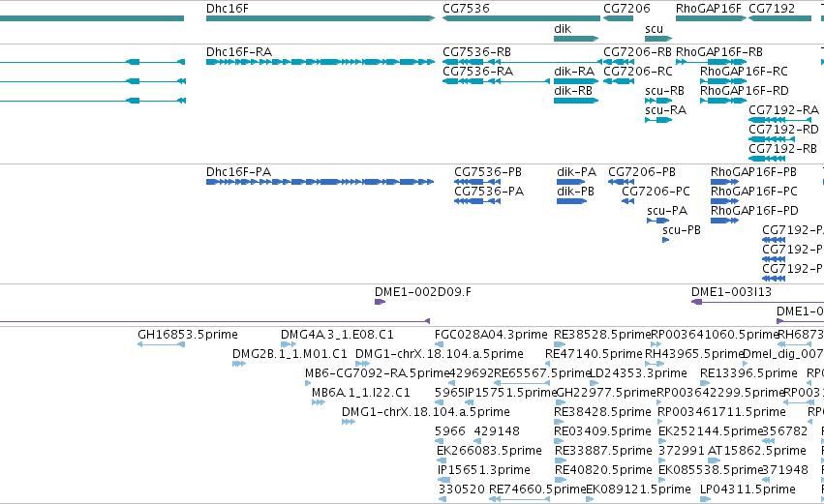Select the AT15862.5prime EST glyph
The image size is (824, 504).
coord(714,460)
